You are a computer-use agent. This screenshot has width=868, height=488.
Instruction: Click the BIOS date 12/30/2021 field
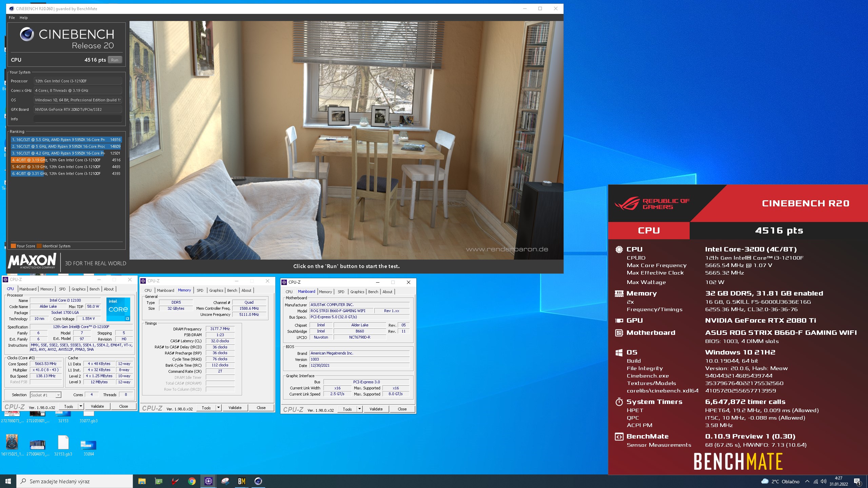(359, 365)
